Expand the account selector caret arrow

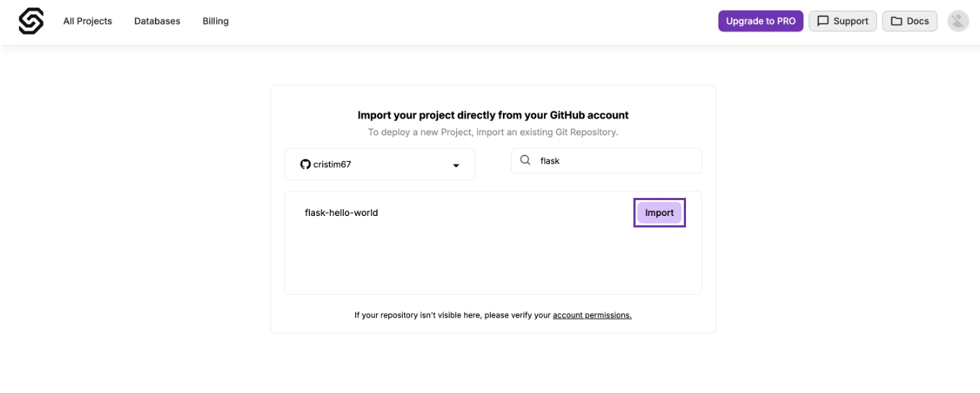tap(456, 166)
